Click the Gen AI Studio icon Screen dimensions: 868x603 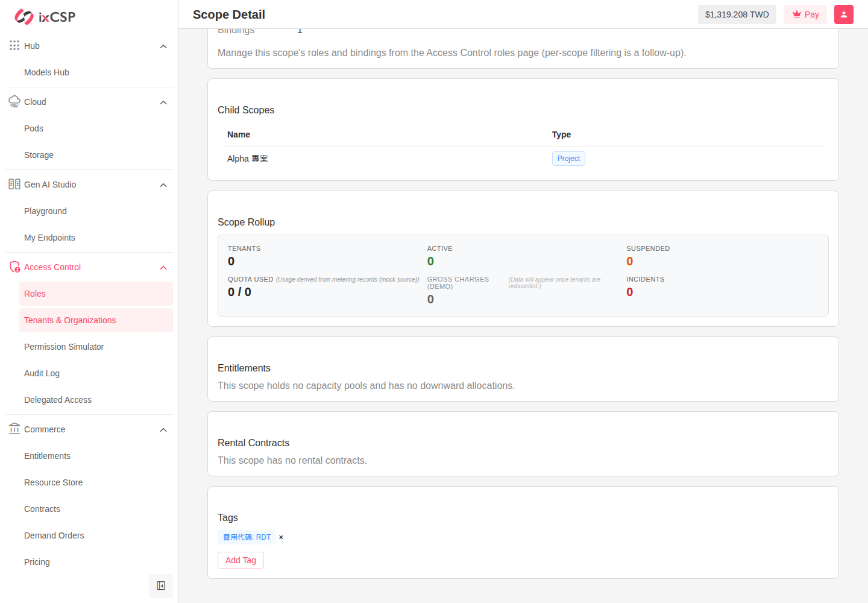tap(14, 184)
